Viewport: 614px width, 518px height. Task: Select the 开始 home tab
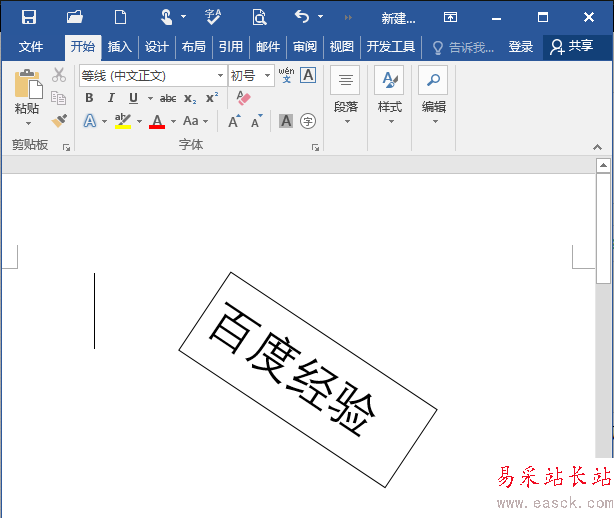[83, 47]
